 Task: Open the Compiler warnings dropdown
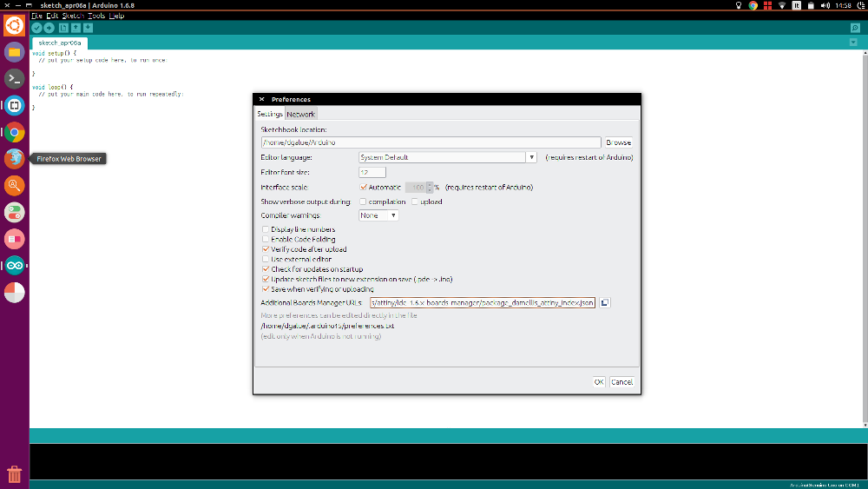pyautogui.click(x=378, y=215)
